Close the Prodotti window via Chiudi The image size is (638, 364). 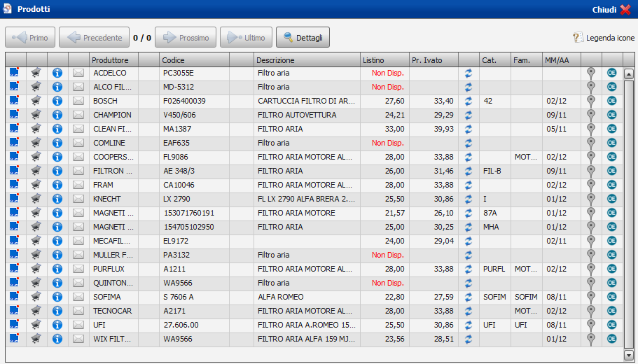(x=611, y=9)
